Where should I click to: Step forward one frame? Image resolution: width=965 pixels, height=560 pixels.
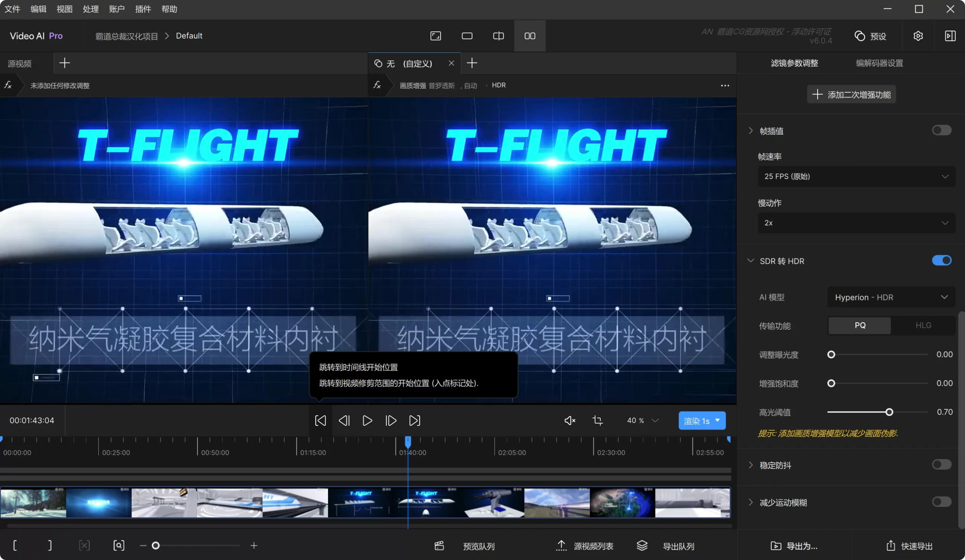click(391, 420)
